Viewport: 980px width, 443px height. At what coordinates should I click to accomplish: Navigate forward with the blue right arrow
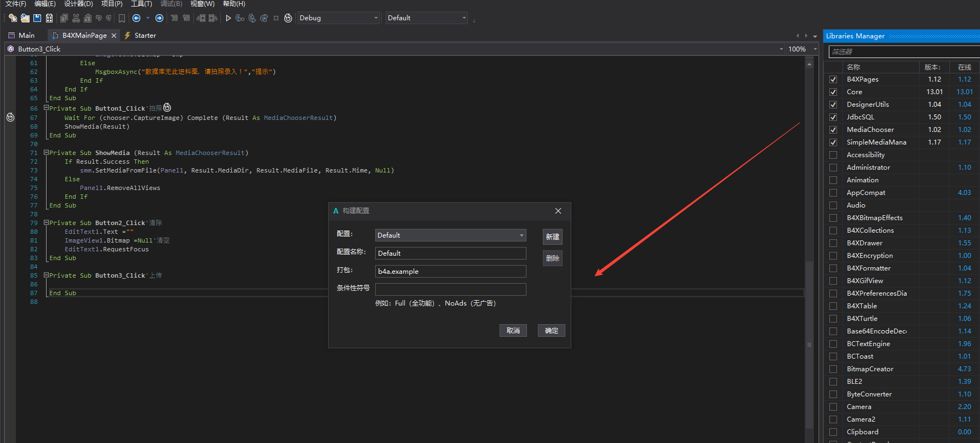coord(159,18)
